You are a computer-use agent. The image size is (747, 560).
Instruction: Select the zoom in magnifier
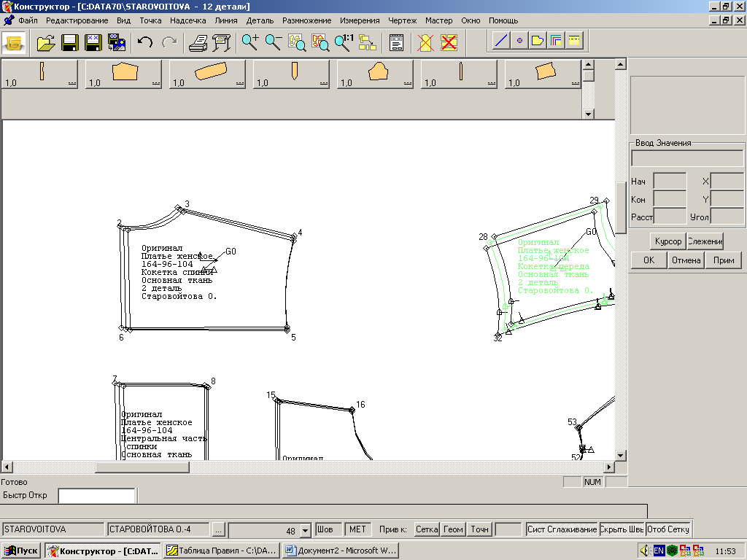tap(249, 43)
